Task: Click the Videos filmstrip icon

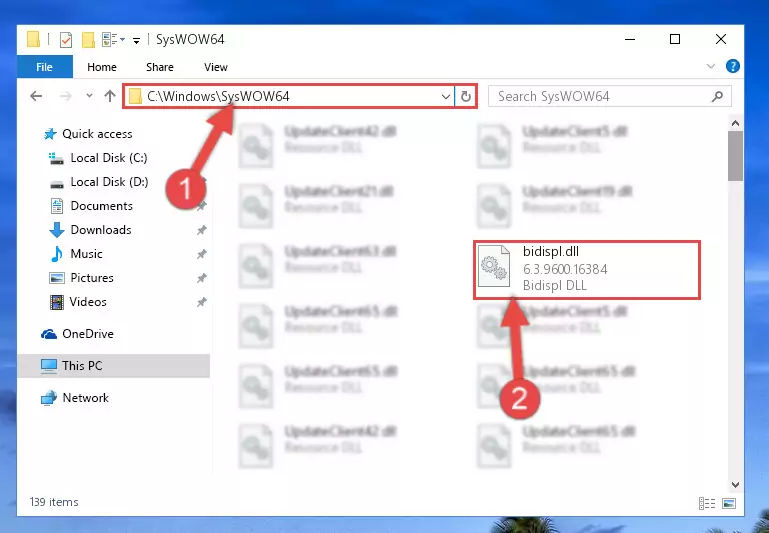Action: (x=57, y=302)
